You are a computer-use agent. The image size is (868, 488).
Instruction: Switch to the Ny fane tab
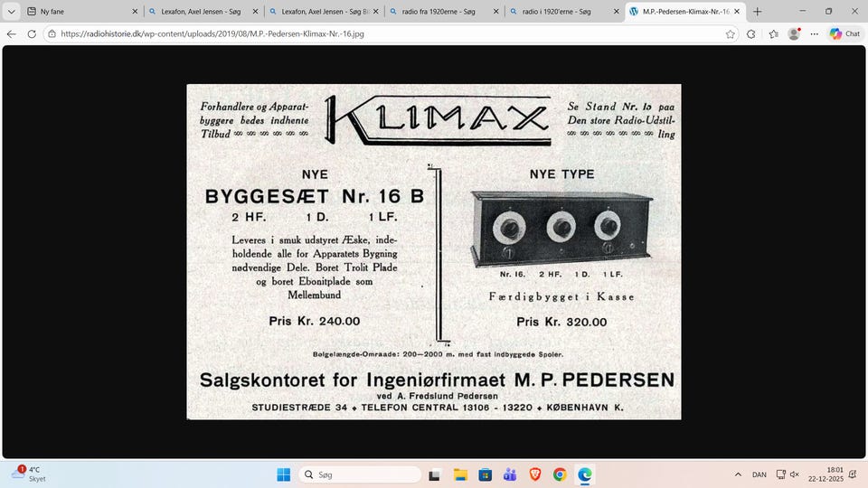(x=82, y=11)
